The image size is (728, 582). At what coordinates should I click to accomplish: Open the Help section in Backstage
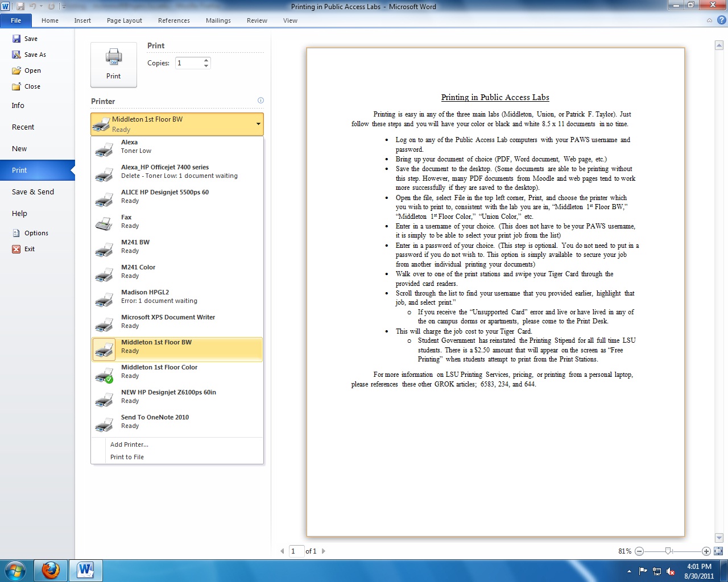[38, 214]
